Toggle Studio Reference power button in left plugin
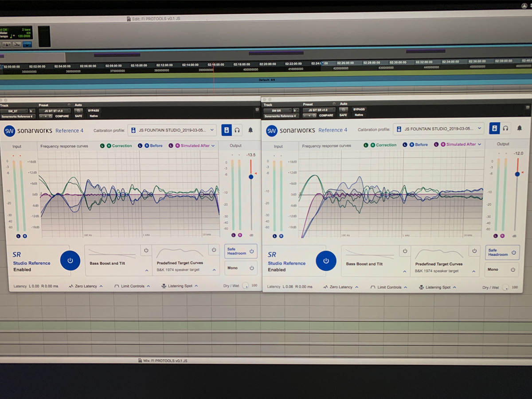 tap(70, 261)
